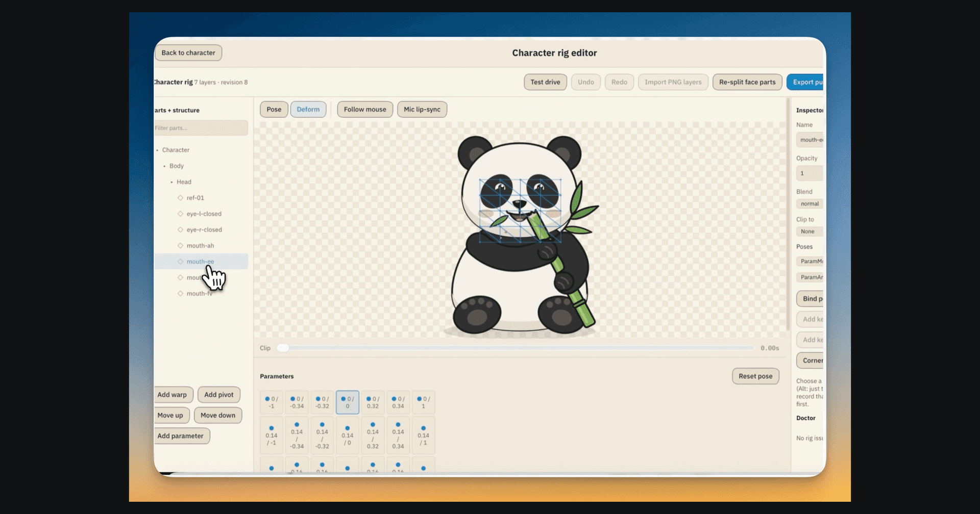Add a warp deformer
The image size is (980, 514).
click(x=173, y=395)
